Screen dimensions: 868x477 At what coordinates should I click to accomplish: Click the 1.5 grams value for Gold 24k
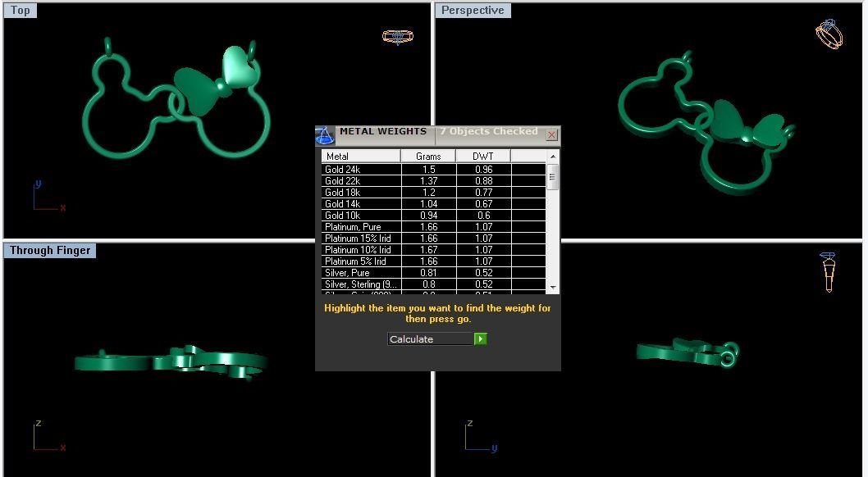(x=428, y=170)
